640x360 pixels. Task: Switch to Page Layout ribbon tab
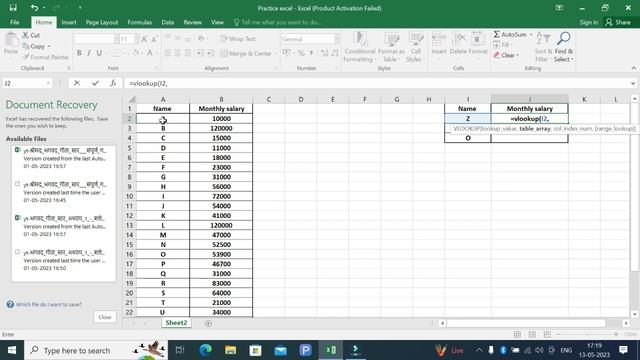tap(102, 22)
